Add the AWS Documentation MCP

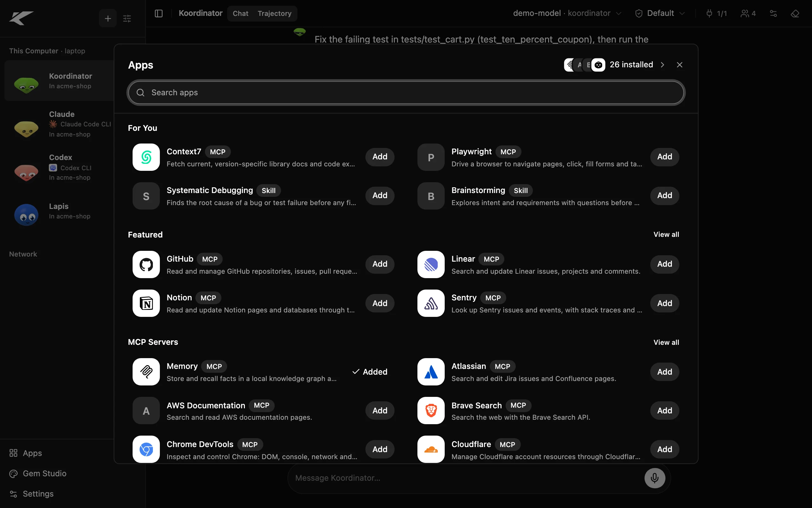380,411
